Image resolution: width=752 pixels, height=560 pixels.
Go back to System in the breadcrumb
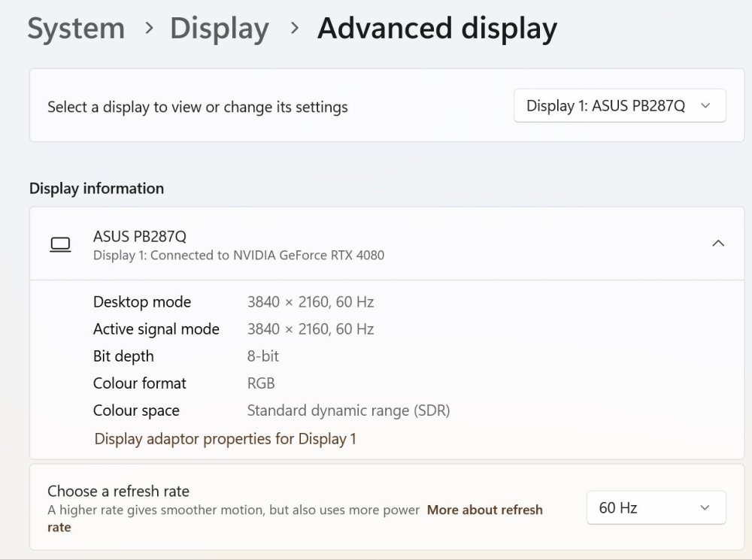tap(76, 29)
